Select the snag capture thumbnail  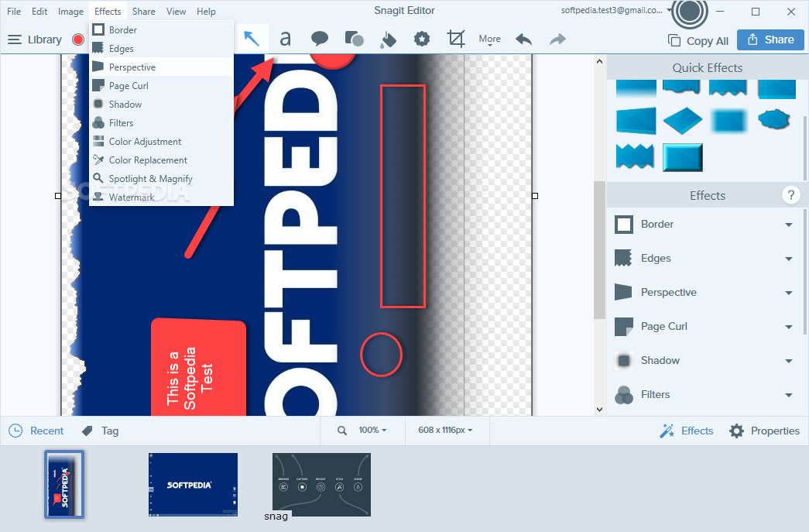(x=321, y=485)
